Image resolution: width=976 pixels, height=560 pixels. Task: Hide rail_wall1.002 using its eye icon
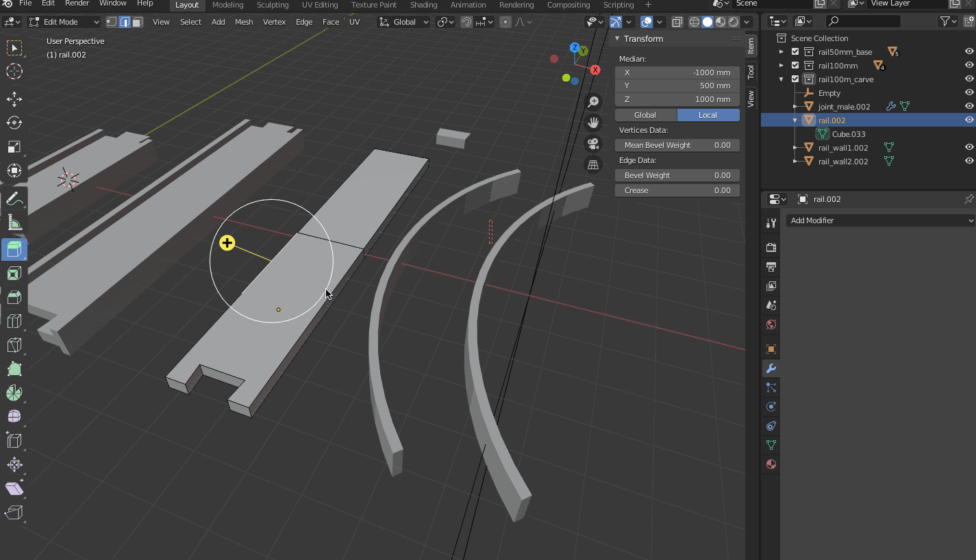(x=969, y=147)
